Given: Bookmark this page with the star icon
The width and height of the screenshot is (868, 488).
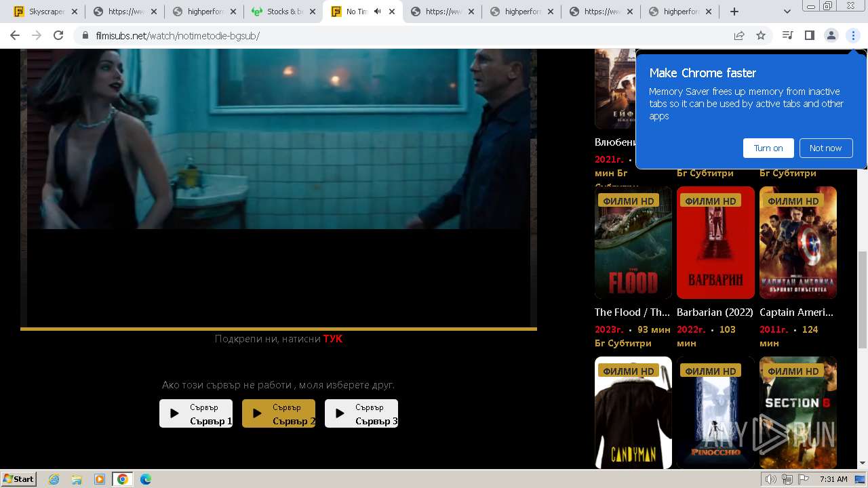Looking at the screenshot, I should click(761, 36).
